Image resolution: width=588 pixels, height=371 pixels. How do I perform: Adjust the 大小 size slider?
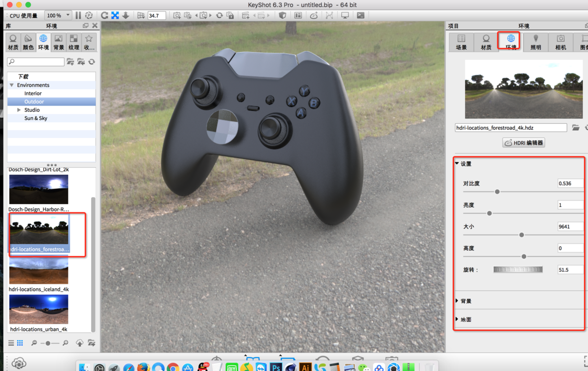(x=522, y=235)
